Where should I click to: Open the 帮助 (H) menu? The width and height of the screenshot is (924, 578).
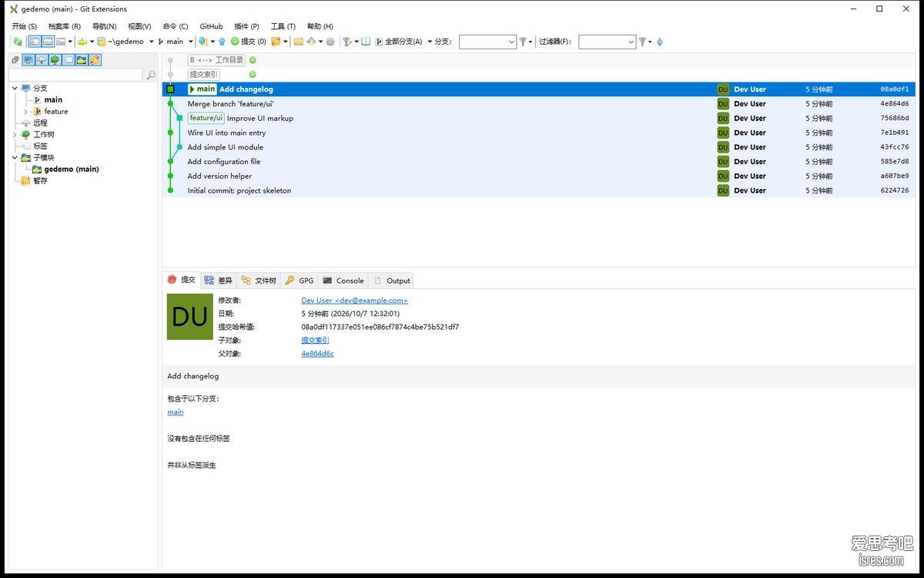(320, 26)
